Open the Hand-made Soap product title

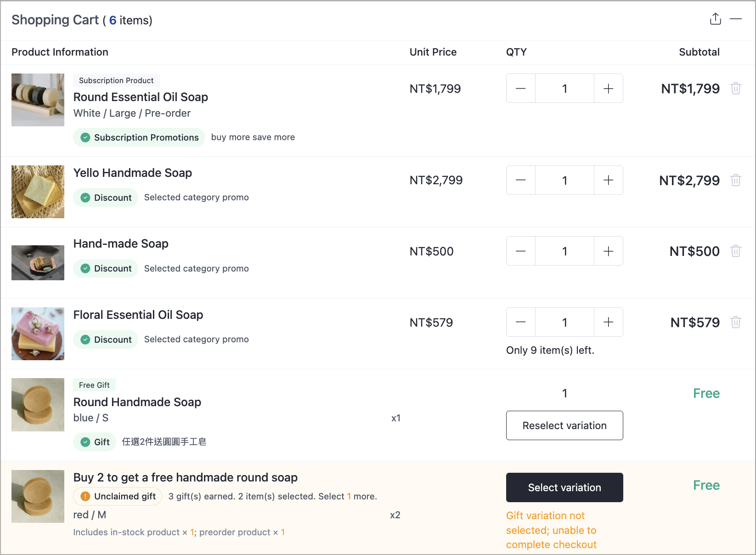[121, 244]
